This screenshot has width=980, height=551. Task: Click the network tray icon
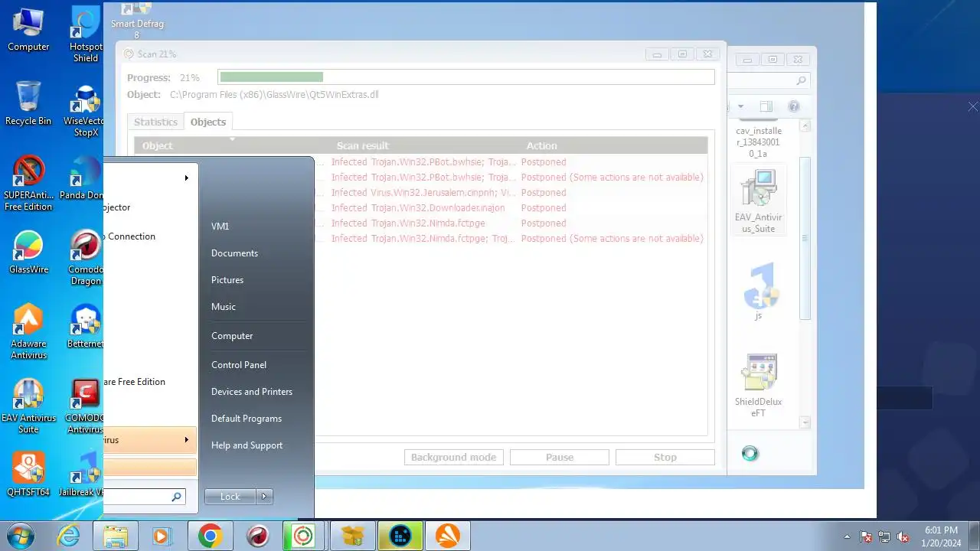[x=884, y=536]
